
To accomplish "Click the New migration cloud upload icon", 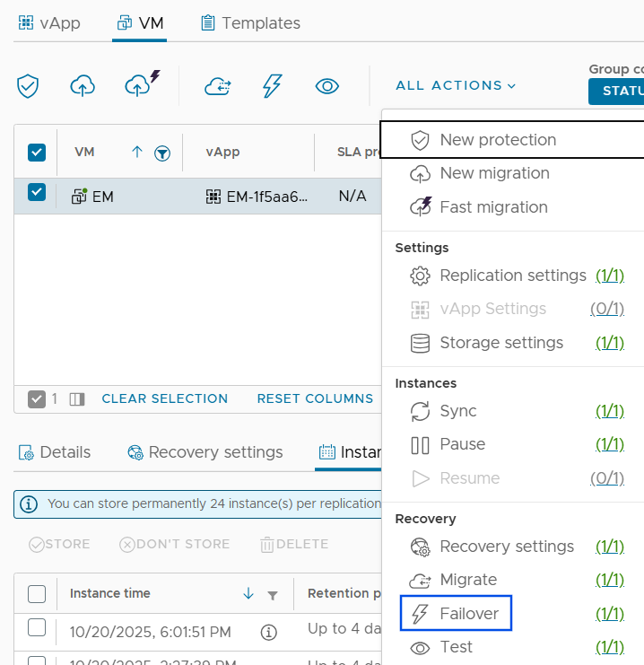I will click(x=83, y=86).
